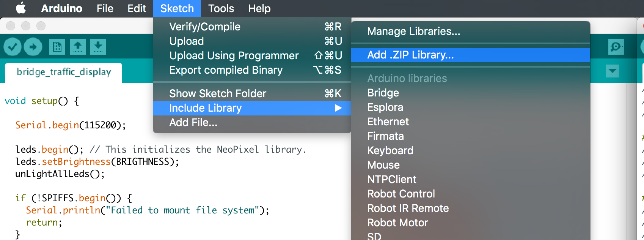The image size is (644, 240).
Task: Click the Open sketch toolbar icon
Action: tap(78, 47)
